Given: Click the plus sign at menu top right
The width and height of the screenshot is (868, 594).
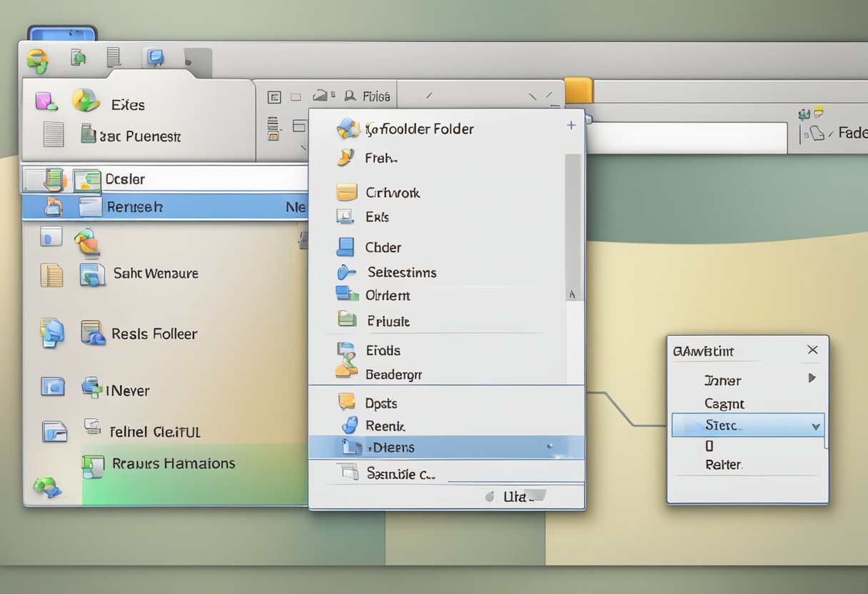Looking at the screenshot, I should click(x=571, y=126).
